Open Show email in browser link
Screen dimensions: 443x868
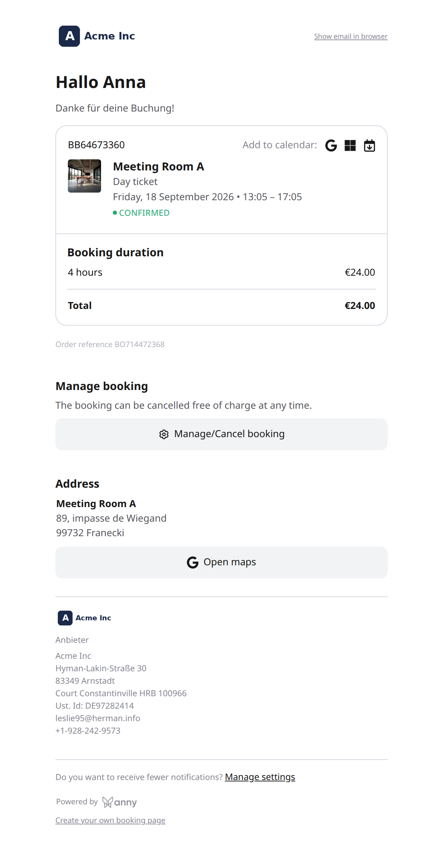(351, 36)
